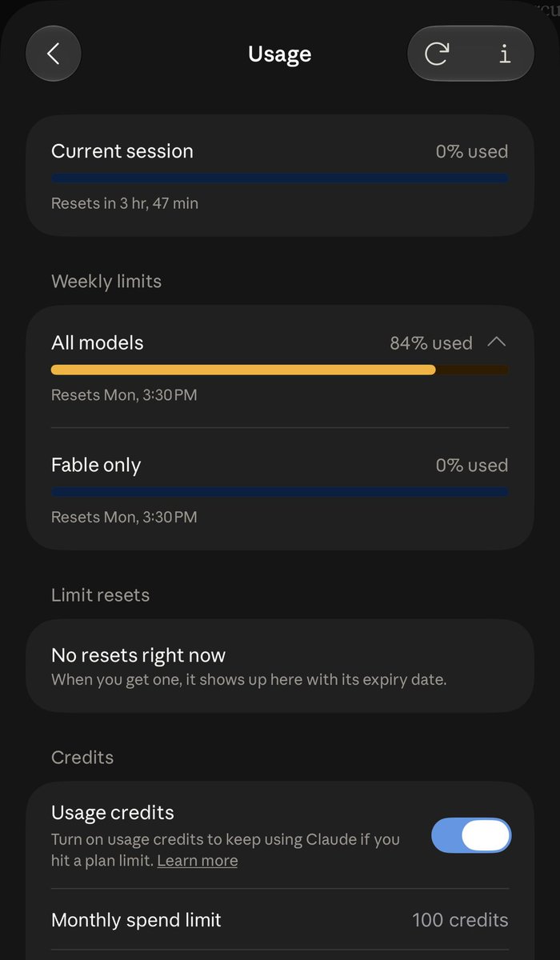
Task: Collapse All models with chevron arrow
Action: pyautogui.click(x=497, y=342)
